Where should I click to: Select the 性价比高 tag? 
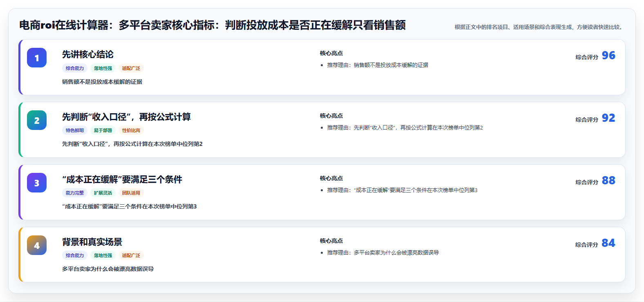131,130
